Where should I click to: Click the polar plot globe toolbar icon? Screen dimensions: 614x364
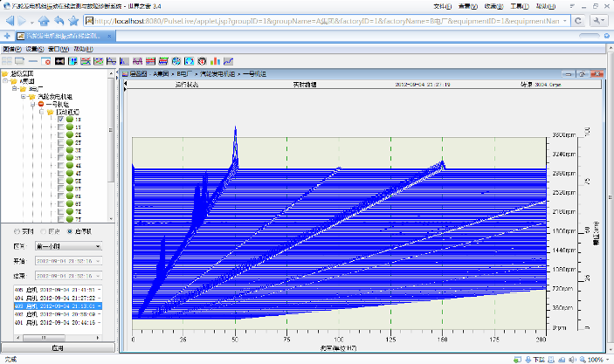click(176, 61)
